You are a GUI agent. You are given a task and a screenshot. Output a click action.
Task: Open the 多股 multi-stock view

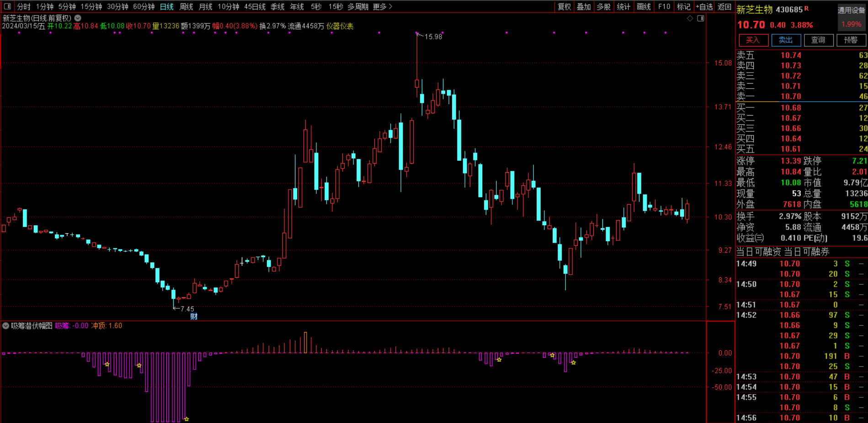click(x=604, y=6)
